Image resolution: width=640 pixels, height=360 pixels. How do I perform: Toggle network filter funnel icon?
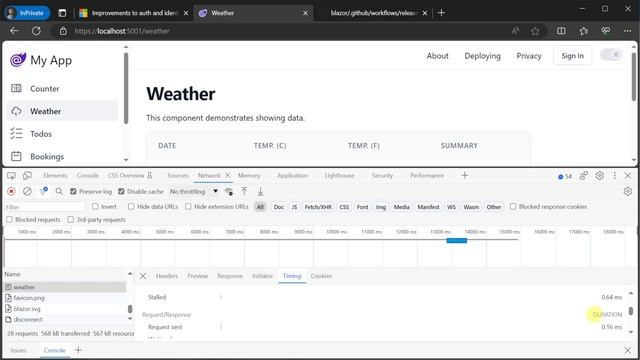(x=43, y=191)
